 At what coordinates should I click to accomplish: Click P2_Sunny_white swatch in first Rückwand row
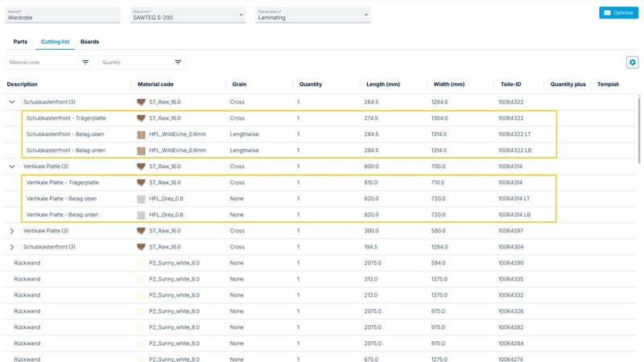point(142,262)
